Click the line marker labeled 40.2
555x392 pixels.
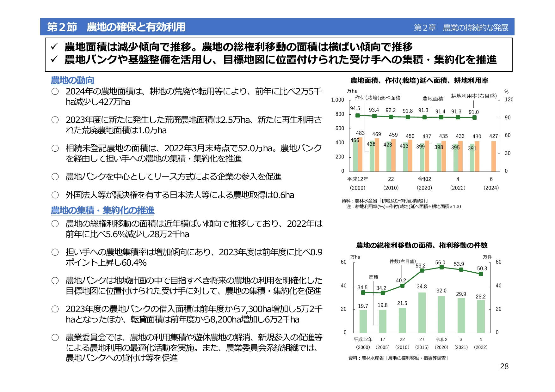coord(402,286)
